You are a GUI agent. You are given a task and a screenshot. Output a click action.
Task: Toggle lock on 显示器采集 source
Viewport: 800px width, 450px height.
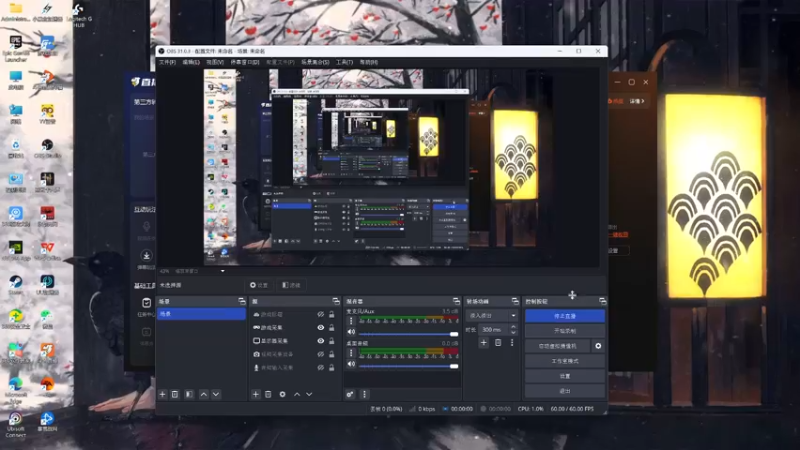click(332, 341)
